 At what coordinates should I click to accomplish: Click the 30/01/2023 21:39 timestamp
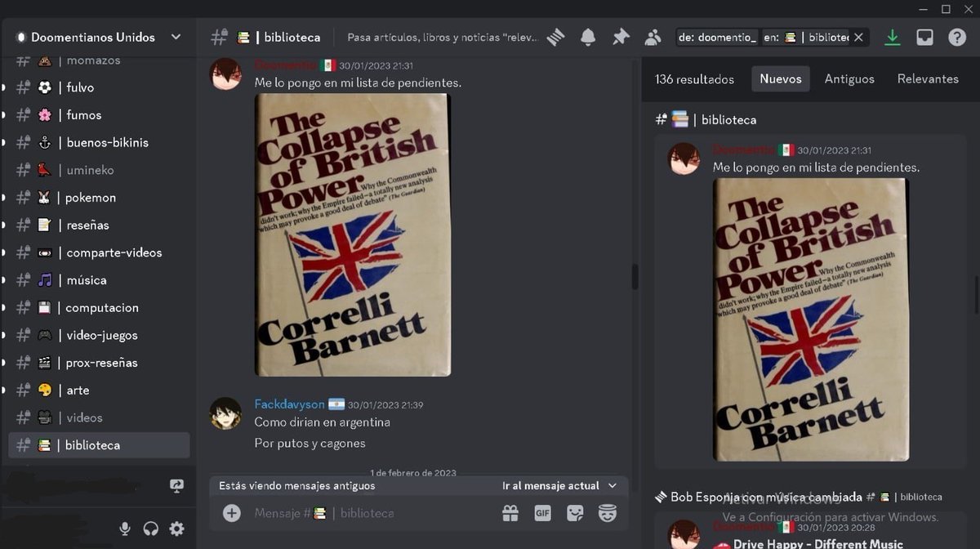coord(385,405)
